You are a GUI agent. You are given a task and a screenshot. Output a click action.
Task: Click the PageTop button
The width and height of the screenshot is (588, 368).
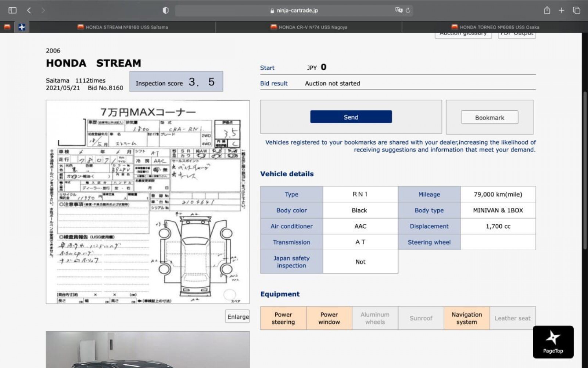click(x=553, y=342)
